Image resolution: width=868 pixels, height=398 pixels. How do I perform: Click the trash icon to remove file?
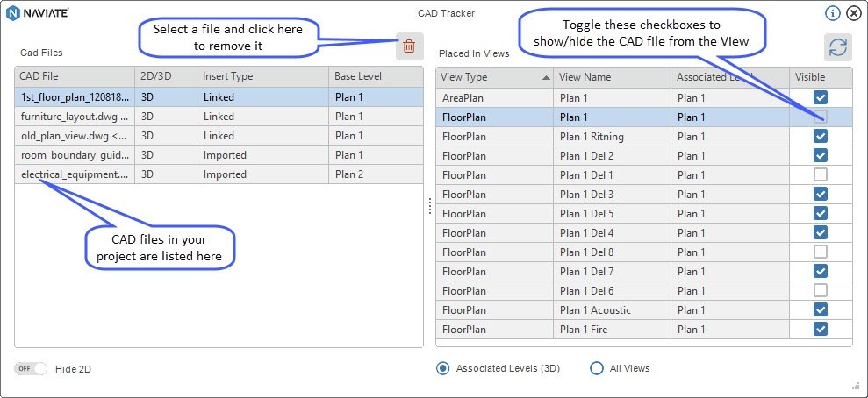coord(409,46)
